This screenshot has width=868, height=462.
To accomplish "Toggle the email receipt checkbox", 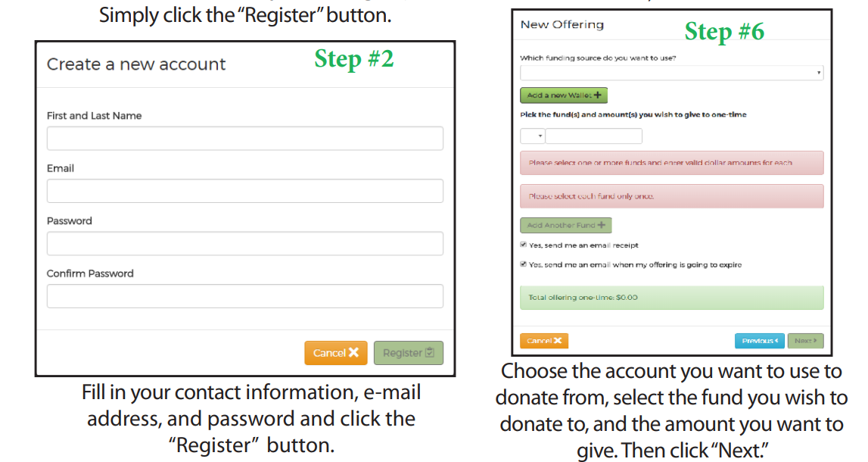I will pyautogui.click(x=523, y=245).
